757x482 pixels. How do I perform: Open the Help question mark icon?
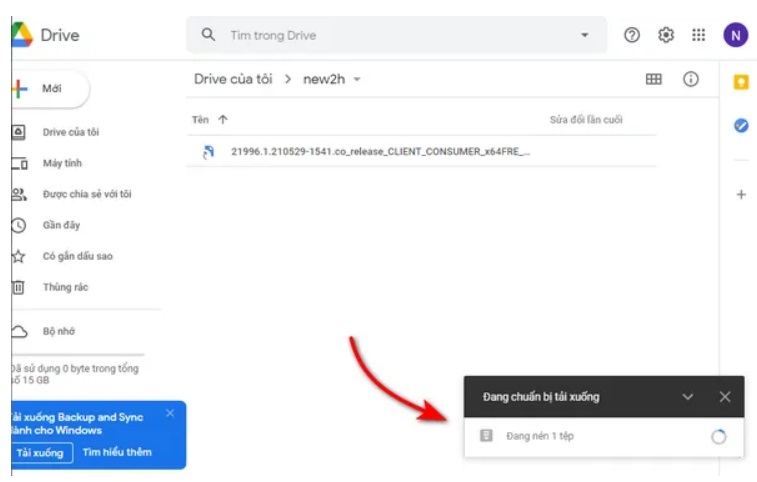[632, 35]
